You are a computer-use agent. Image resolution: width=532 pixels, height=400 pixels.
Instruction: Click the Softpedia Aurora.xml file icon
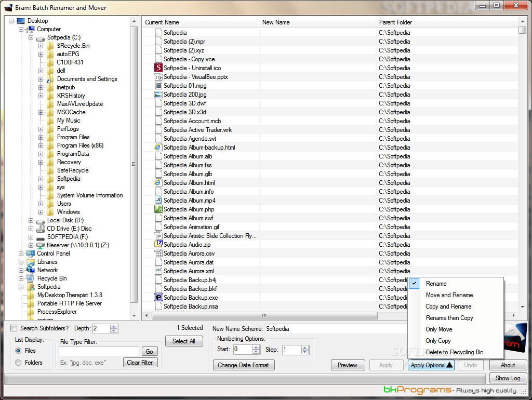[x=158, y=271]
